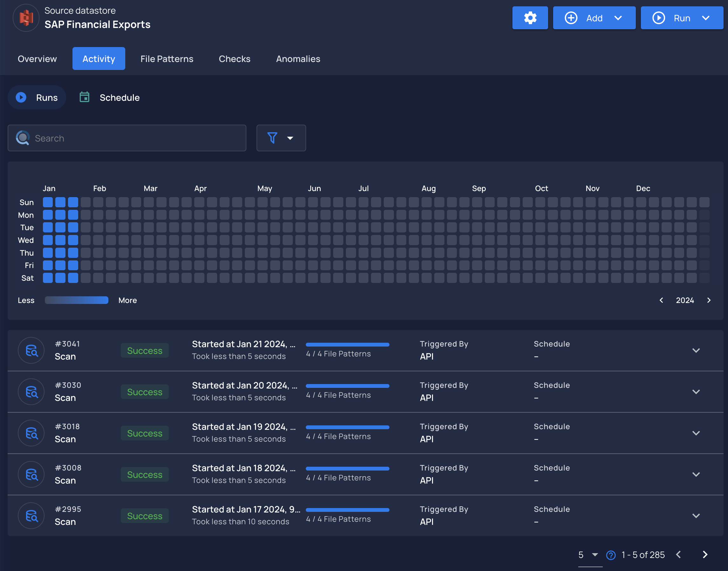
Task: Expand run #3030 details
Action: pyautogui.click(x=696, y=392)
